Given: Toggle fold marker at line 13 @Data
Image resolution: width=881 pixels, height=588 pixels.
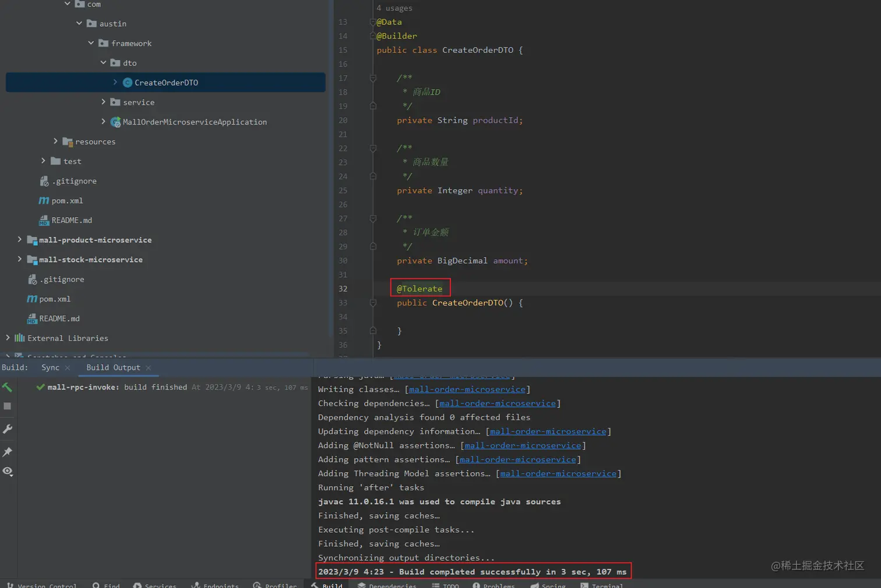Looking at the screenshot, I should pyautogui.click(x=373, y=22).
